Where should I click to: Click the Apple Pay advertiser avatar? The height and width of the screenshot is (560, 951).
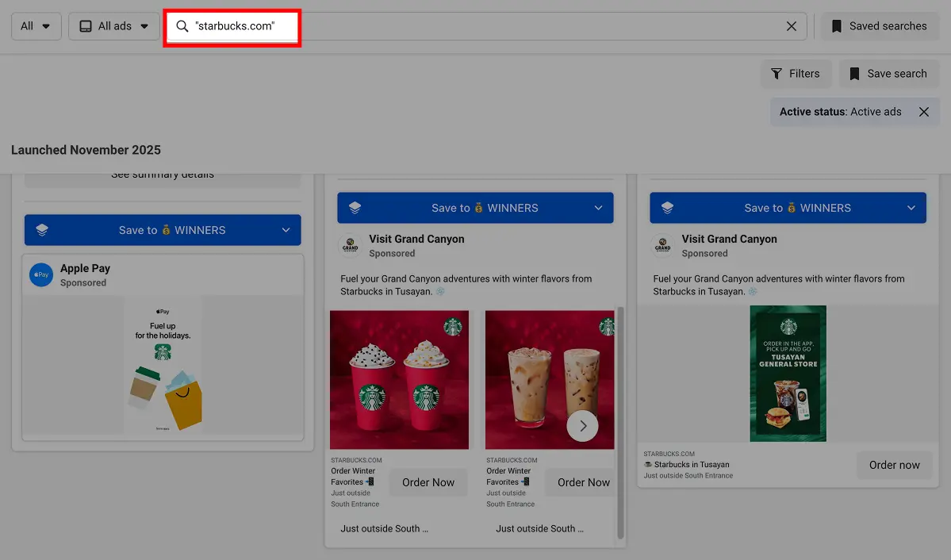(41, 274)
